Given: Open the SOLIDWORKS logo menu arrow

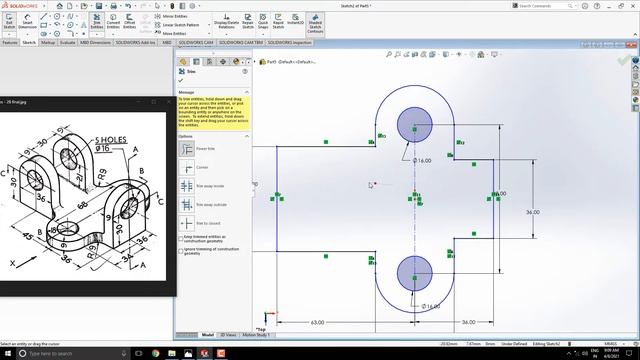Looking at the screenshot, I should coord(44,6).
